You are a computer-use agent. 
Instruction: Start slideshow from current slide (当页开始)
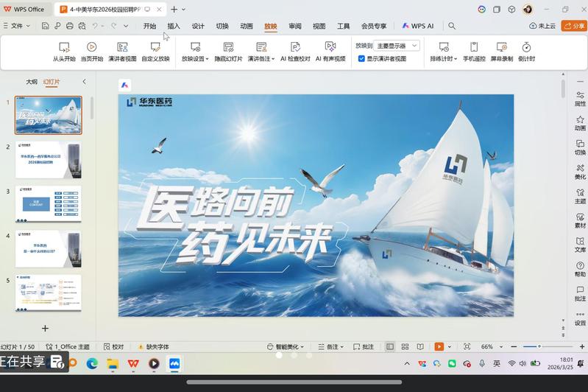92,52
